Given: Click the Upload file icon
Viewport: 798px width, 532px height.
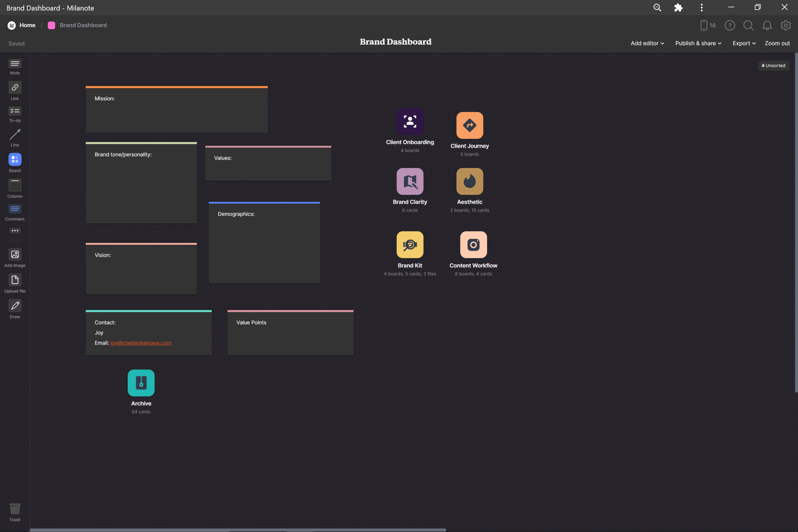Looking at the screenshot, I should [15, 280].
